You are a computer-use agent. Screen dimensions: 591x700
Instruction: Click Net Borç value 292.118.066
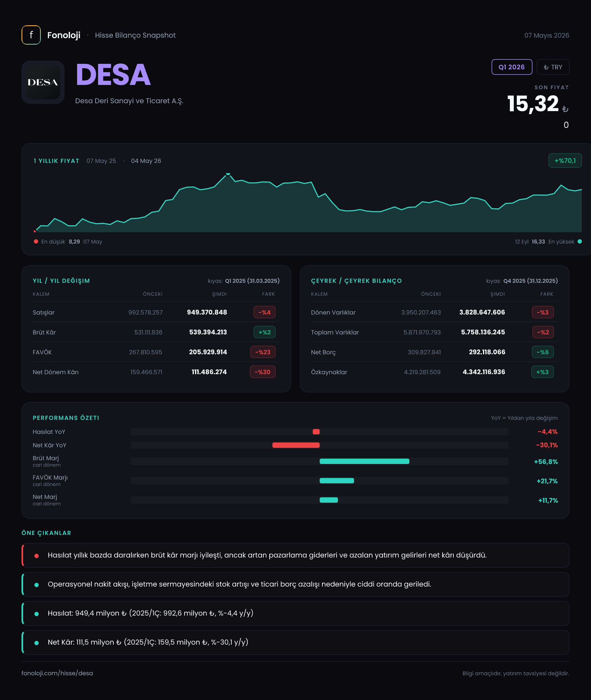(x=487, y=352)
